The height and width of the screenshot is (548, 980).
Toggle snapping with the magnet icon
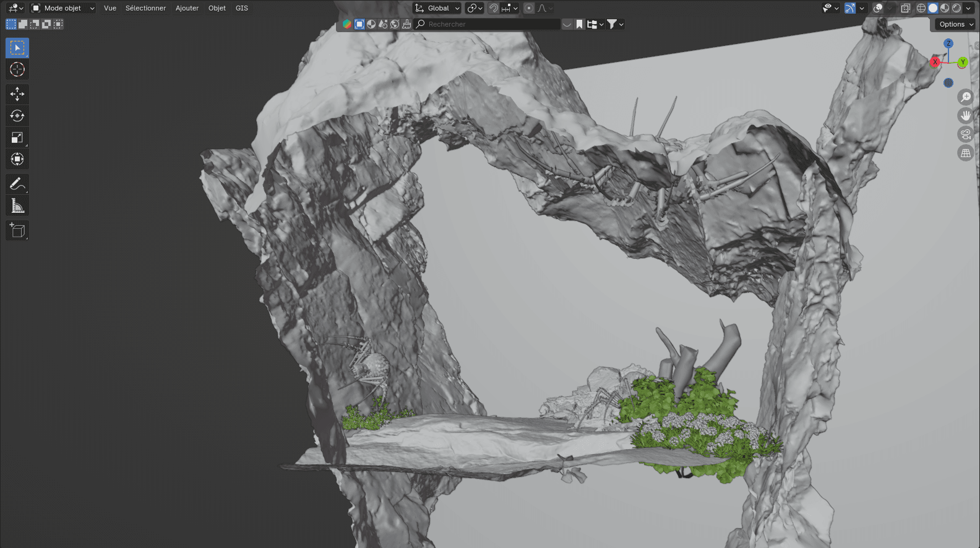click(x=494, y=8)
